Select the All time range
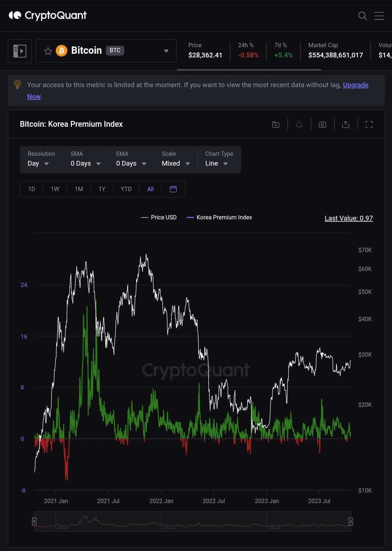 pyautogui.click(x=151, y=189)
